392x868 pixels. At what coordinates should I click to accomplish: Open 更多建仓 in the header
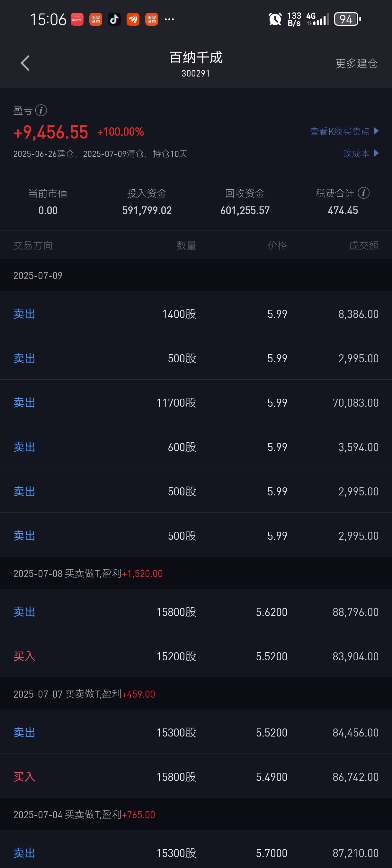click(x=356, y=63)
